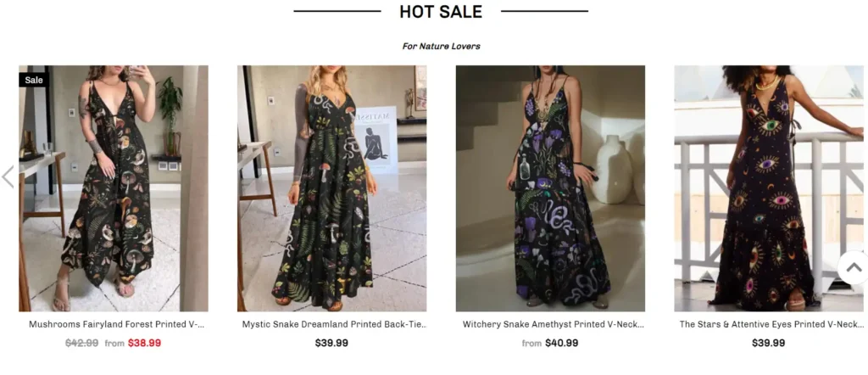
Task: Click the scroll-to-top chevron button
Action: coord(853,267)
